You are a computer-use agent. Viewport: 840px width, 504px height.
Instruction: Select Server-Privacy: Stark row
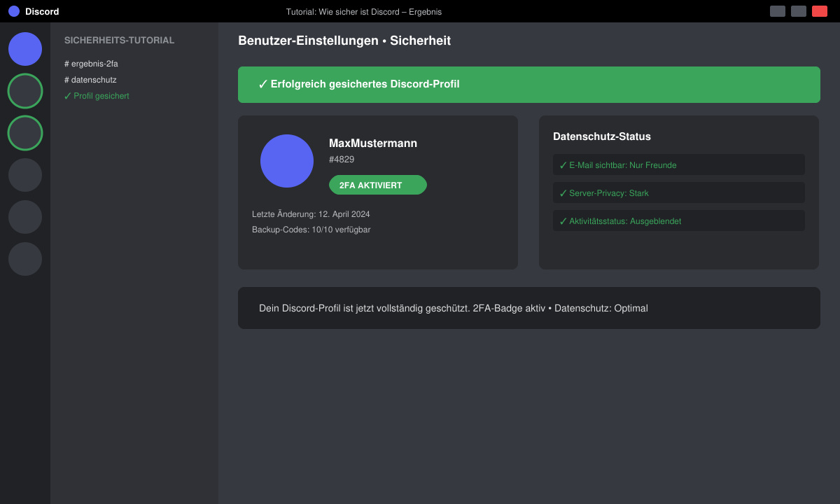point(679,192)
